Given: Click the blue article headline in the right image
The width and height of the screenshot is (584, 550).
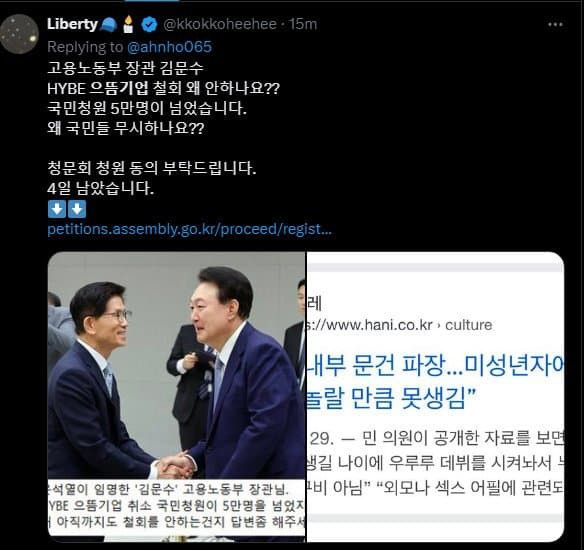Looking at the screenshot, I should pos(435,381).
